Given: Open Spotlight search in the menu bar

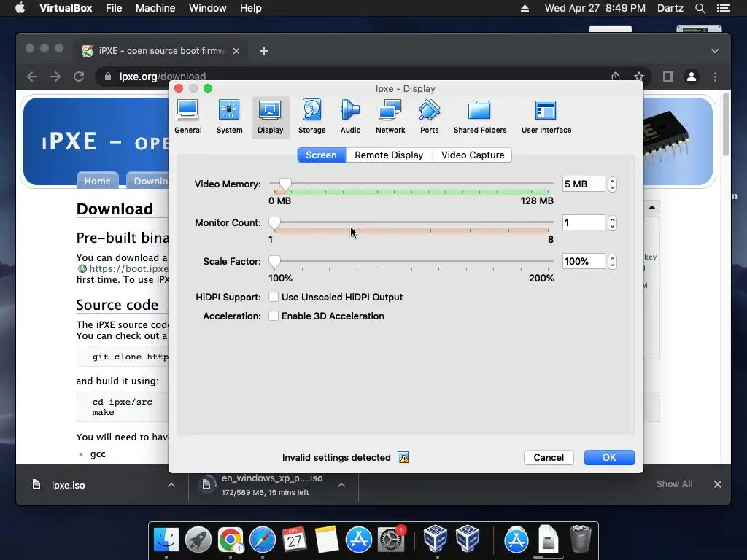Looking at the screenshot, I should tap(700, 8).
